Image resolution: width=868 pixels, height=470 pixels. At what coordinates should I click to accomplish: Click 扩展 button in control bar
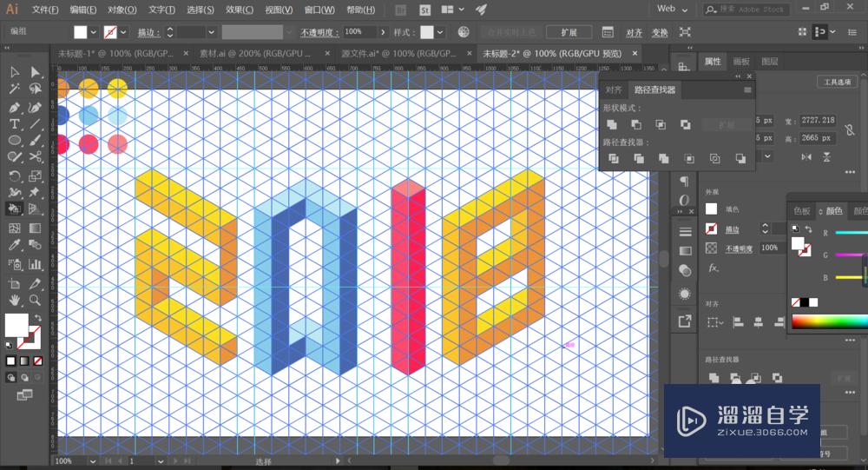point(569,32)
